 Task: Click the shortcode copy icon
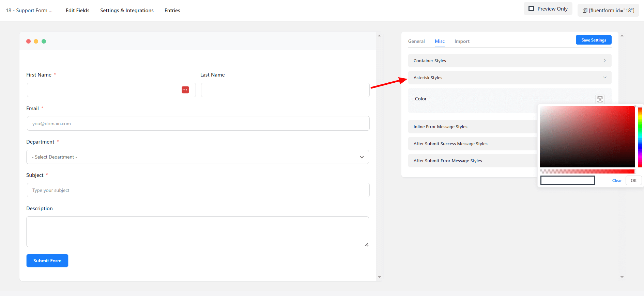[x=585, y=11]
